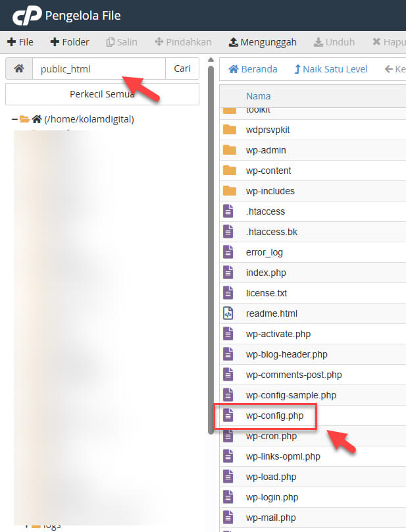
Task: Click the .htaccess file icon
Action: click(228, 211)
